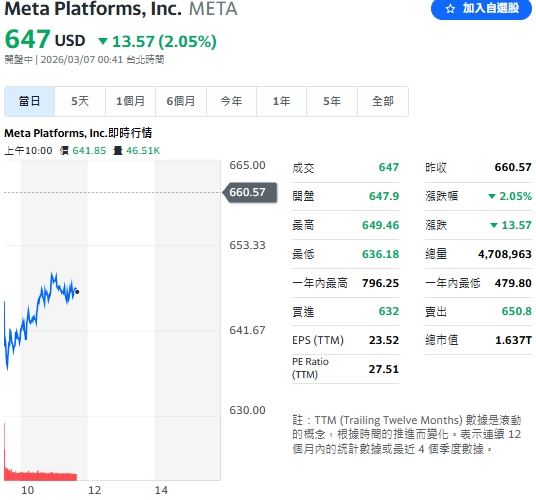Click the PE Ratio value 27.51
536x500 pixels.
(384, 369)
